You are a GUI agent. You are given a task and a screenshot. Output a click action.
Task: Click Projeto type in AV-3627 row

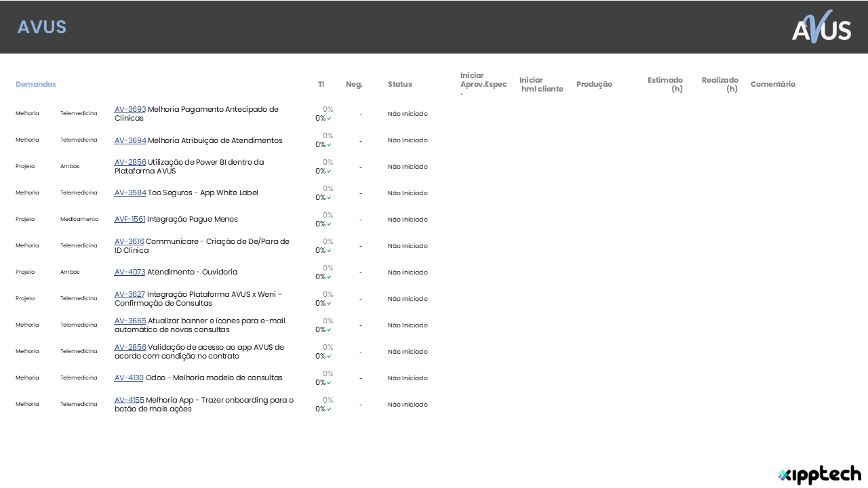(25, 298)
